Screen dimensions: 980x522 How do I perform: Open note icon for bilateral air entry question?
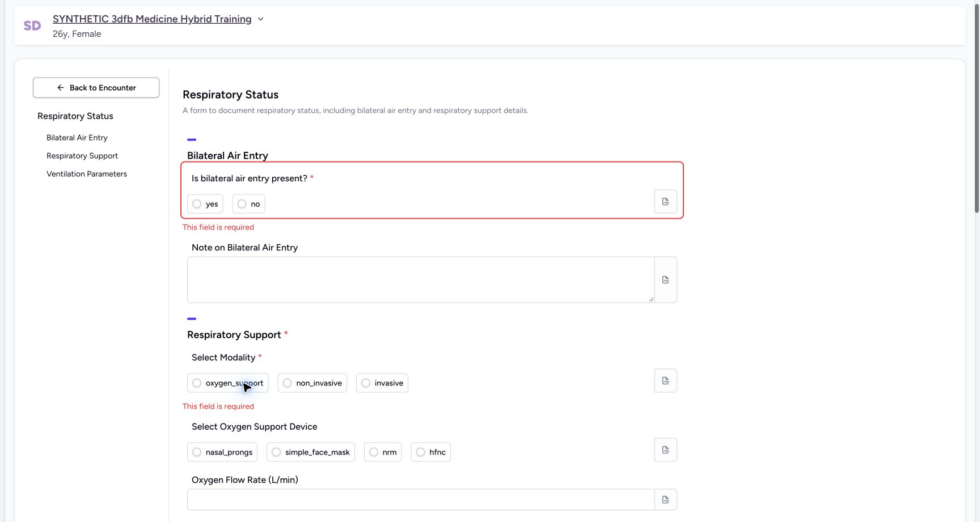pyautogui.click(x=666, y=202)
